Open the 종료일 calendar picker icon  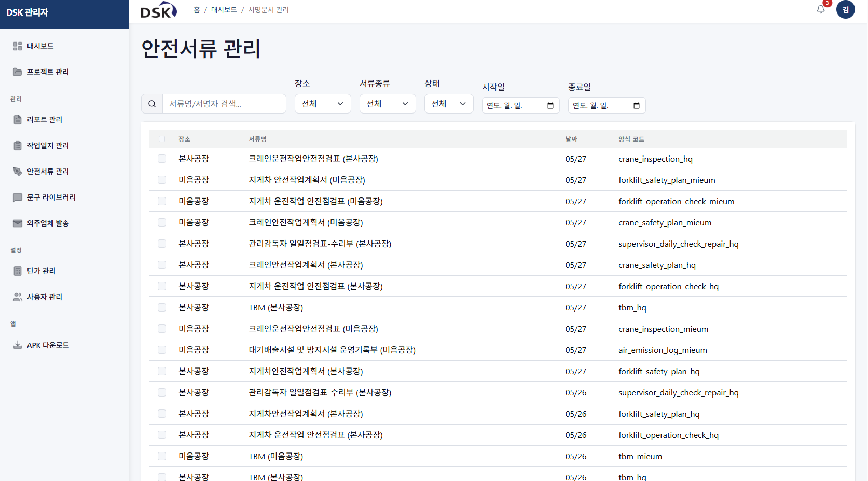(x=637, y=106)
